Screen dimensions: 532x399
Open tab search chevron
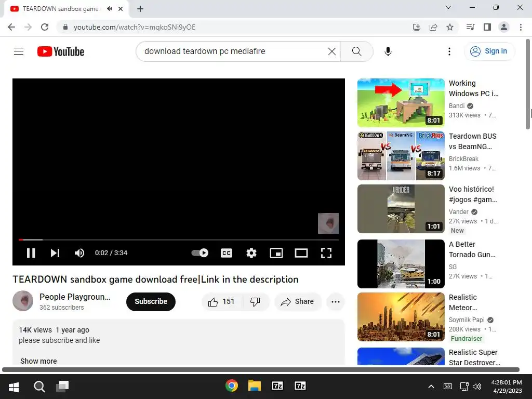[448, 7]
